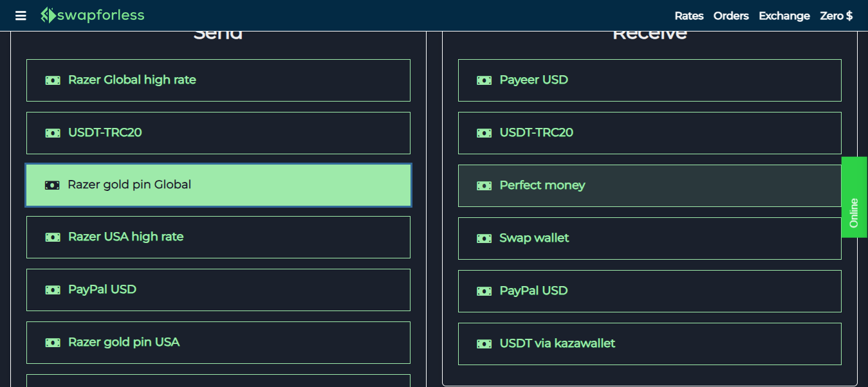Click the banknote icon beside Razer gold pin USA
Screen dimensions: 868x387
[52, 342]
